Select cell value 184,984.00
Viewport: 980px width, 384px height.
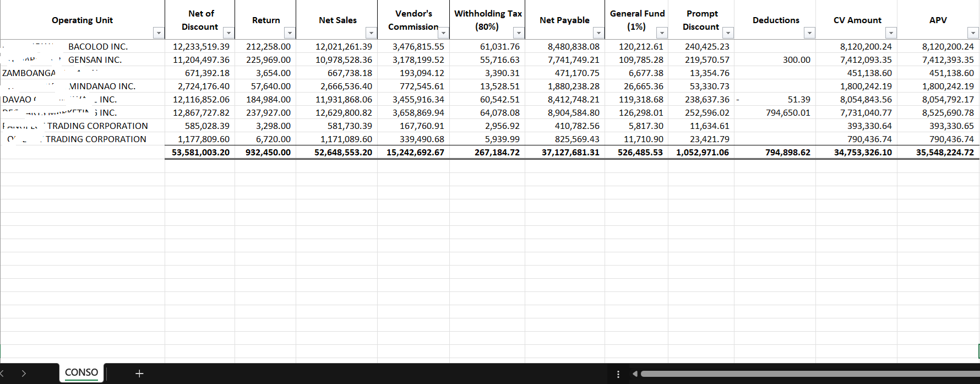pos(268,100)
